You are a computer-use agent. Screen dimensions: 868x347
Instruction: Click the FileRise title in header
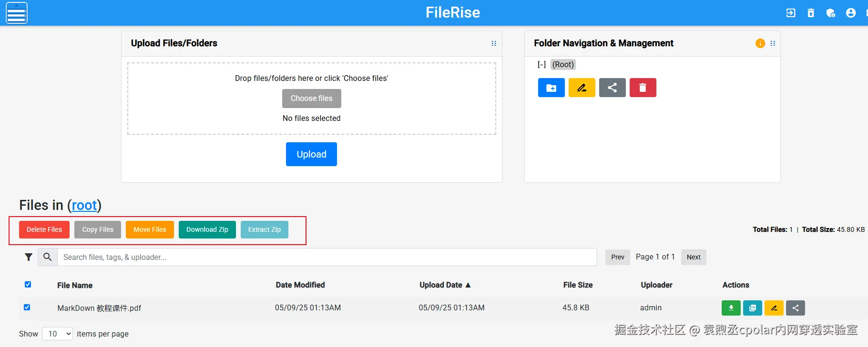(x=453, y=12)
